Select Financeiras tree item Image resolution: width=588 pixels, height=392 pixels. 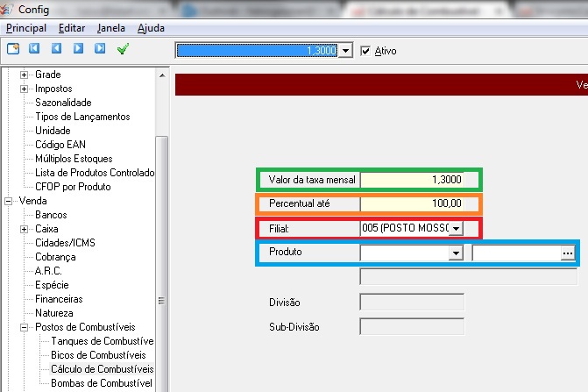[x=59, y=299]
